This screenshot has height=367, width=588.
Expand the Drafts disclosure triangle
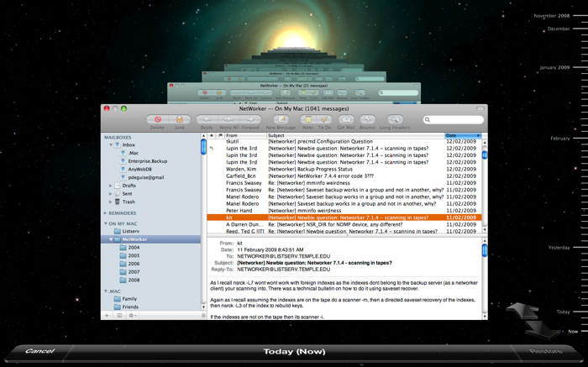[111, 186]
